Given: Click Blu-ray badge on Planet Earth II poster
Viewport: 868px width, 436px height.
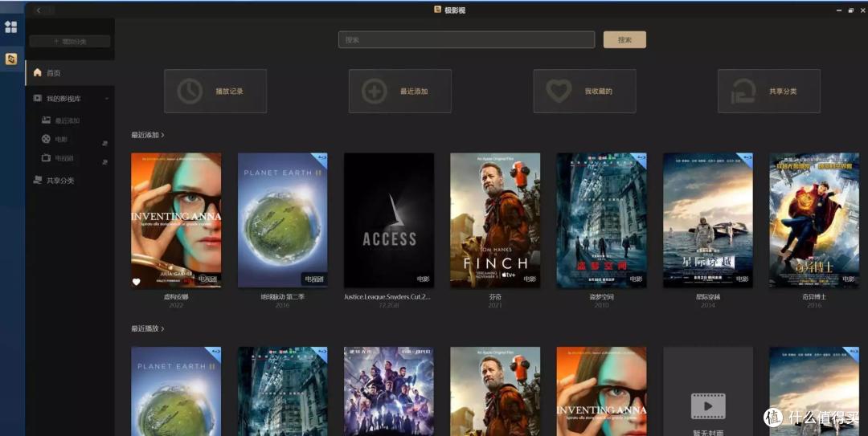Looking at the screenshot, I should (321, 160).
